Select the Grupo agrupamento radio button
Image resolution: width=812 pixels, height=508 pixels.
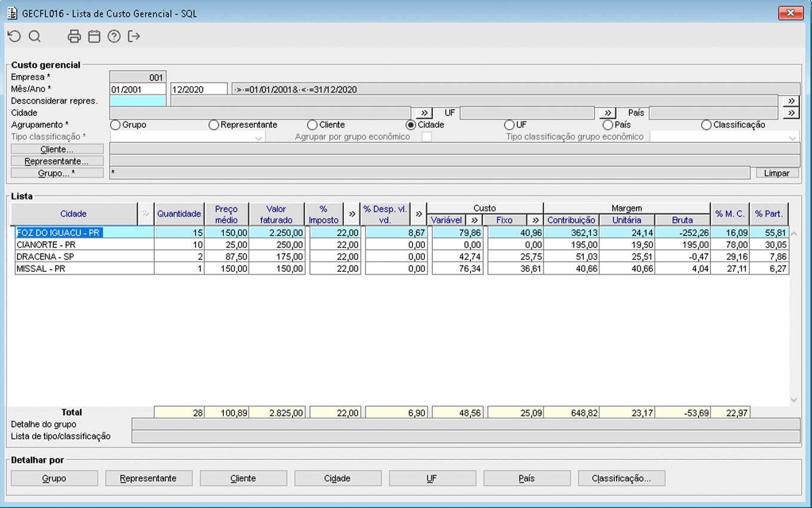(115, 125)
